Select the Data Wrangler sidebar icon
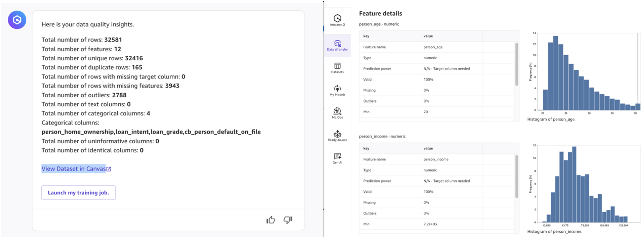This screenshot has width=644, height=239. tap(337, 45)
